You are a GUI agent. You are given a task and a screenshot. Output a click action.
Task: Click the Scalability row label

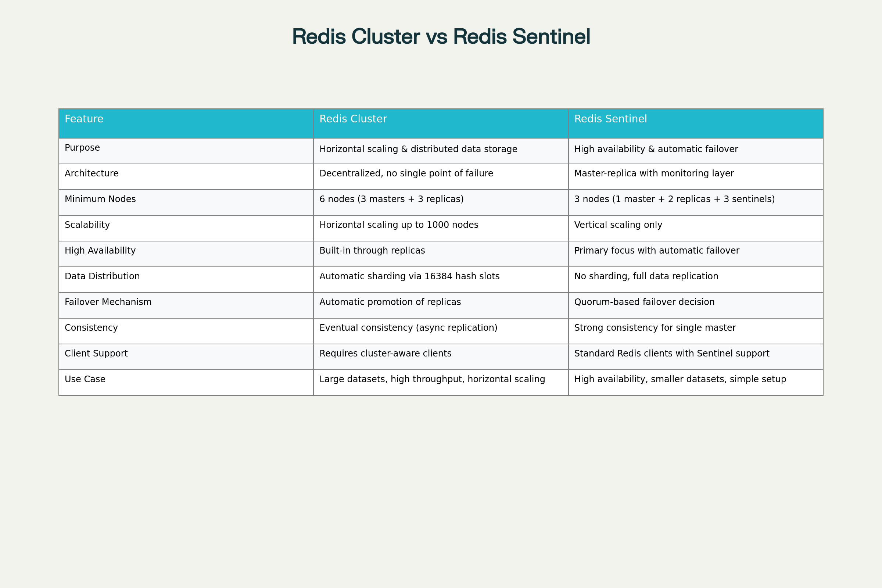[x=87, y=225]
